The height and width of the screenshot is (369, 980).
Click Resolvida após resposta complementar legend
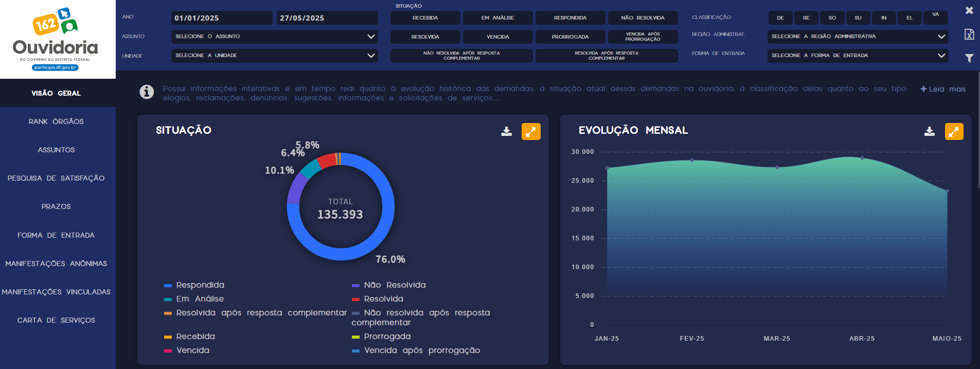[x=256, y=313]
